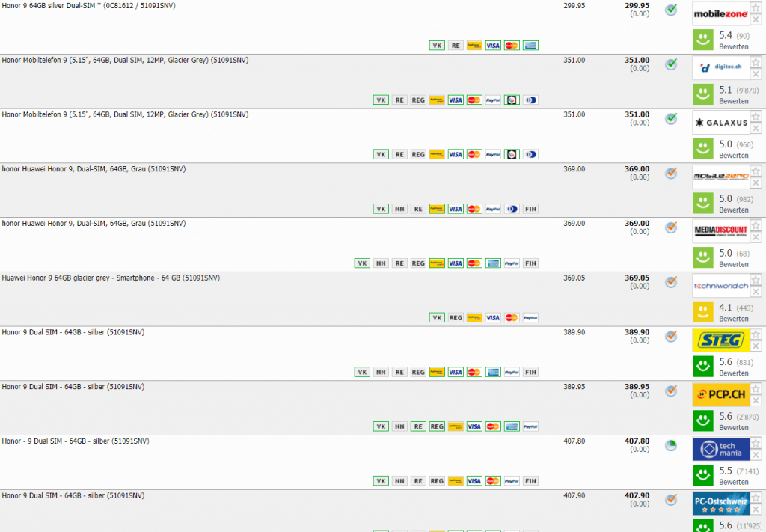766x532 pixels.
Task: Open the techniworld.ch shop logo
Action: [x=720, y=286]
